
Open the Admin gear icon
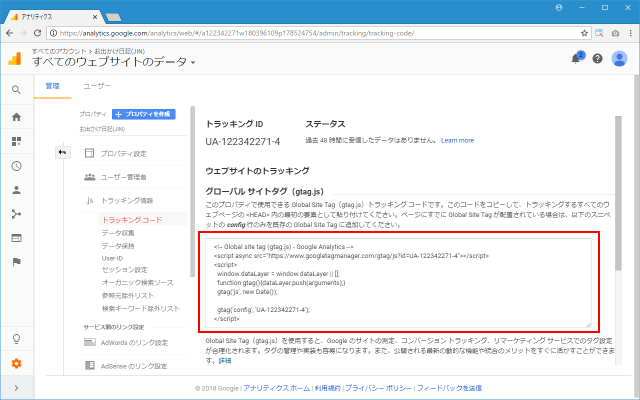pos(16,362)
